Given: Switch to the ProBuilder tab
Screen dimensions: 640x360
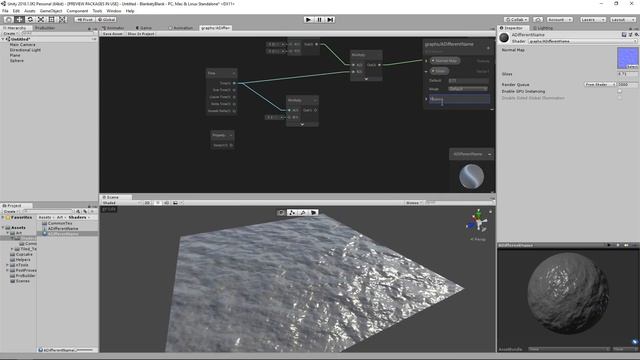Looking at the screenshot, I should (45, 28).
